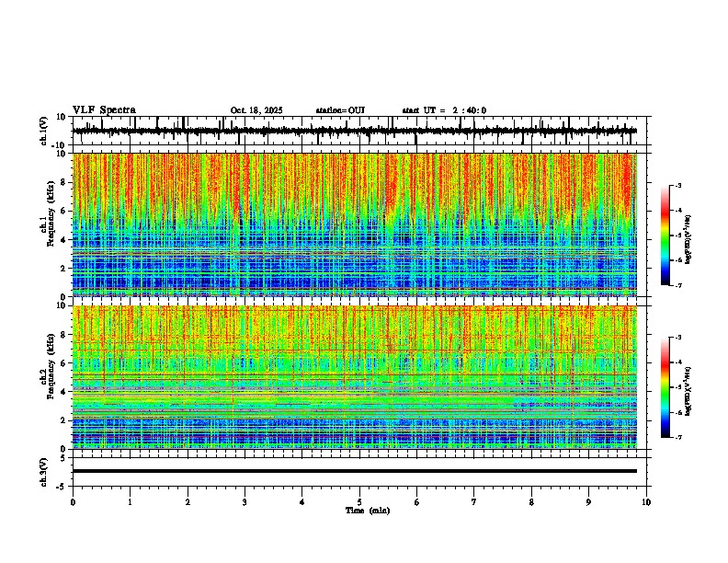Click inside the ch.2 spectrogram plot
Viewport: 728px width, 563px height.
(x=355, y=377)
